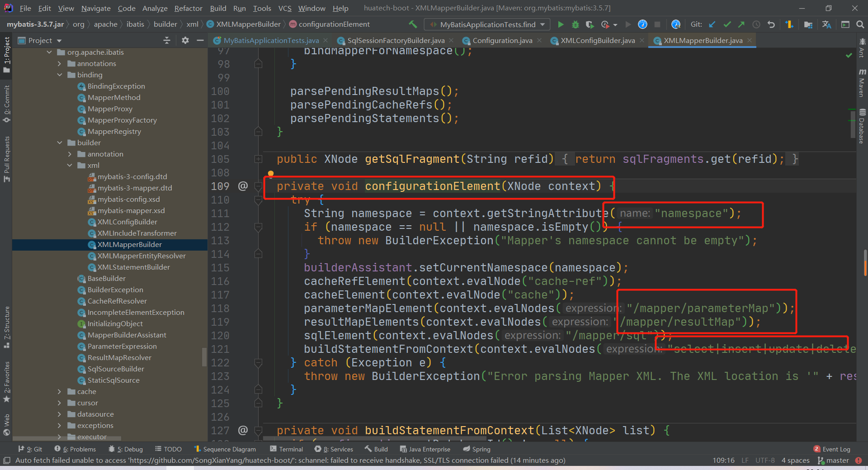868x470 pixels.
Task: Click the Translate icon in toolbar
Action: [x=827, y=24]
